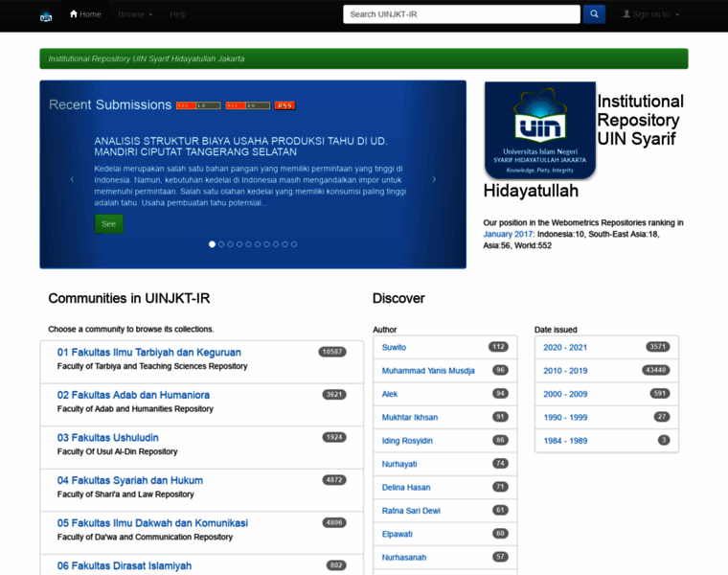Filter by author Ratna Sari Dewi
The width and height of the screenshot is (728, 575).
411,511
